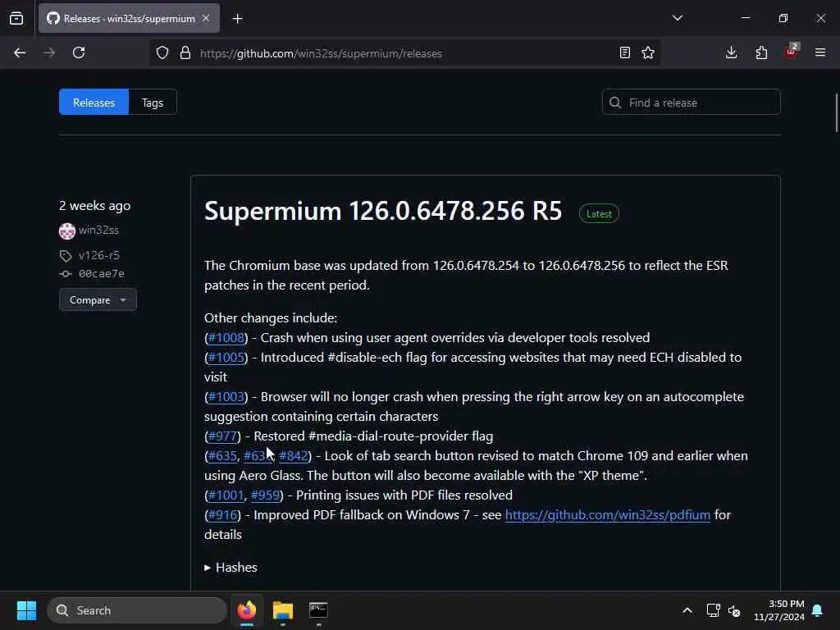Close the Releases win32ss/supermium tab
Viewport: 840px width, 630px height.
click(x=206, y=18)
